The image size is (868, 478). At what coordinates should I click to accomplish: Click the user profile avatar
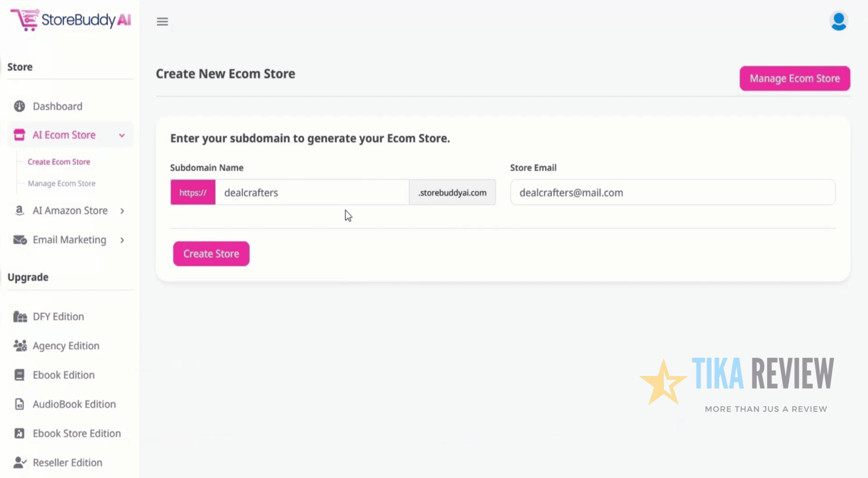click(x=839, y=21)
